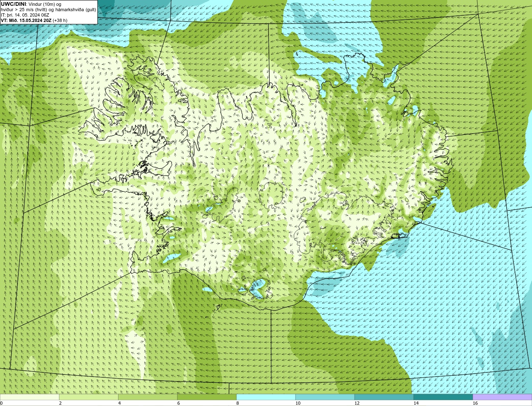This screenshot has height=406, width=532.
Task: Click the "IT: þri. 14. 05. 2024 06Z" line
Action: pyautogui.click(x=25, y=15)
